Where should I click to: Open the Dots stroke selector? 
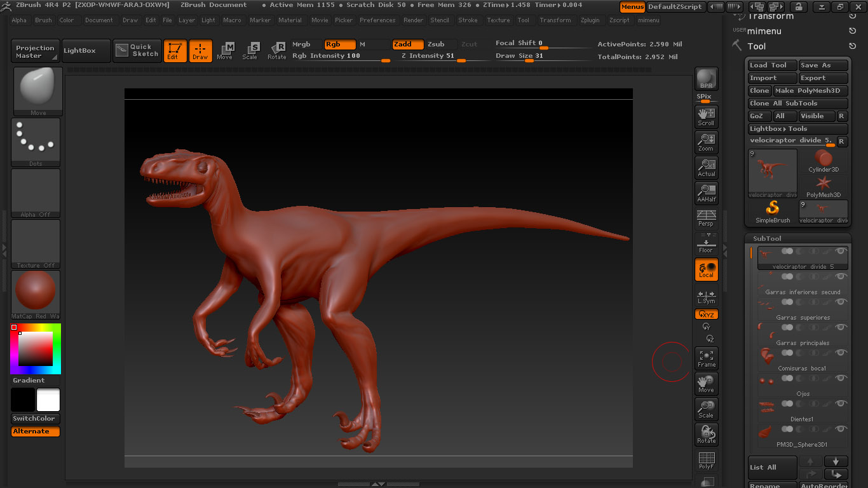click(36, 142)
